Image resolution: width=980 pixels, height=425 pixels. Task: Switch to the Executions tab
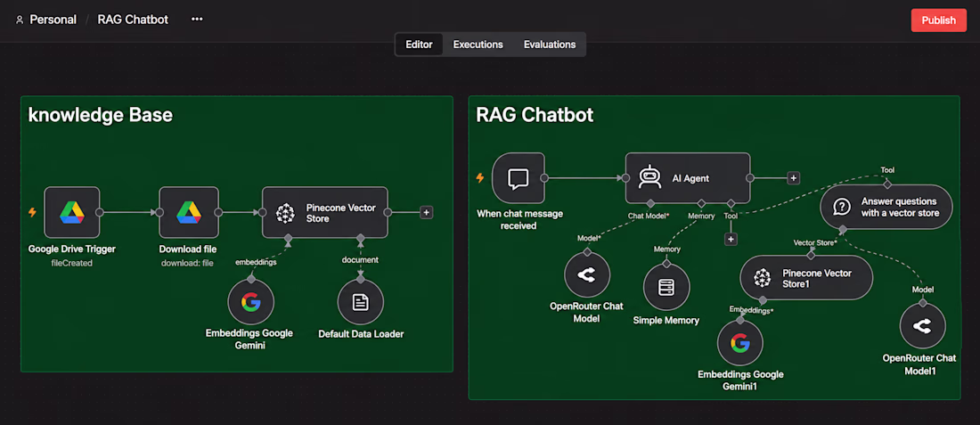(478, 45)
